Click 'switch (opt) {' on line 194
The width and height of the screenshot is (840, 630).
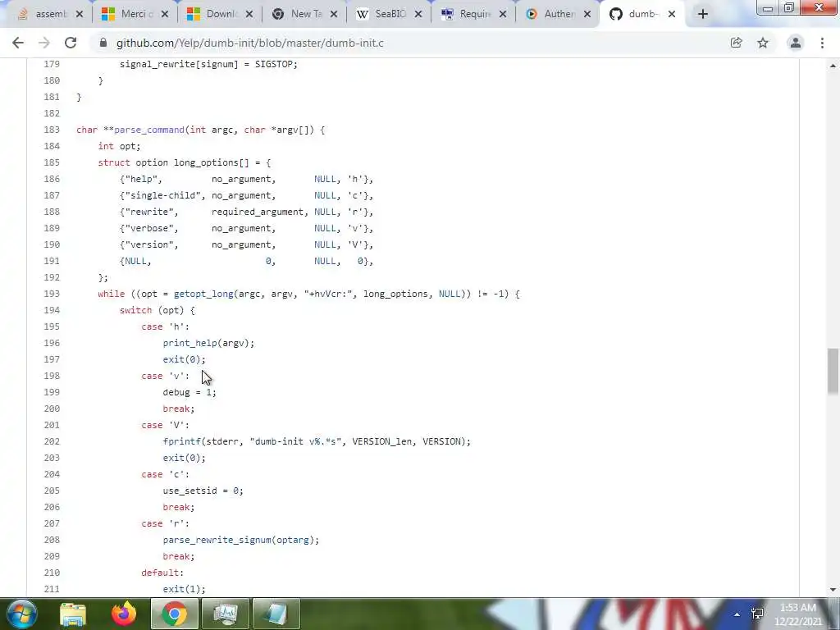click(x=157, y=310)
